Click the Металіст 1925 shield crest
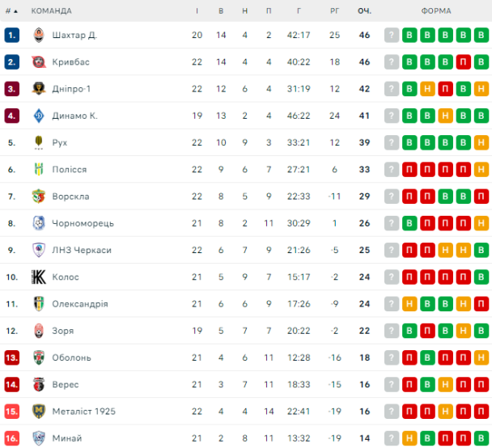The height and width of the screenshot is (448, 492). tap(39, 412)
